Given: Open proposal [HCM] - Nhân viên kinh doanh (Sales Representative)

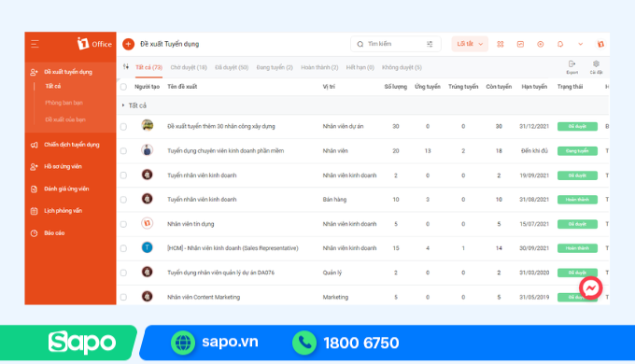Looking at the screenshot, I should (233, 247).
